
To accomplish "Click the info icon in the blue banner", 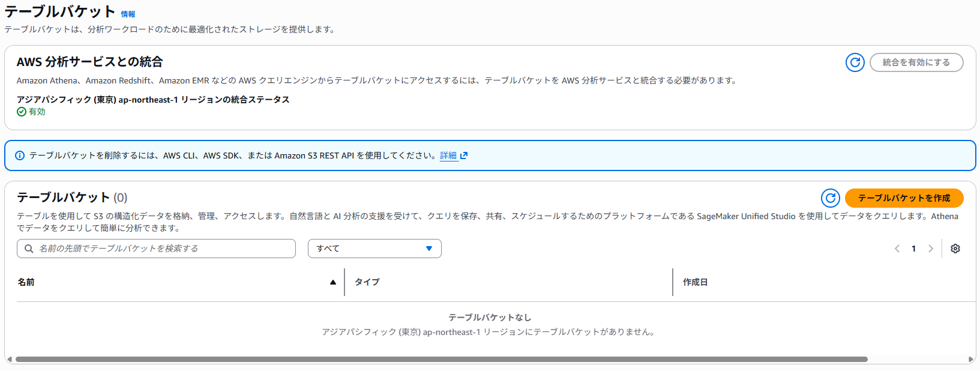I will 20,155.
